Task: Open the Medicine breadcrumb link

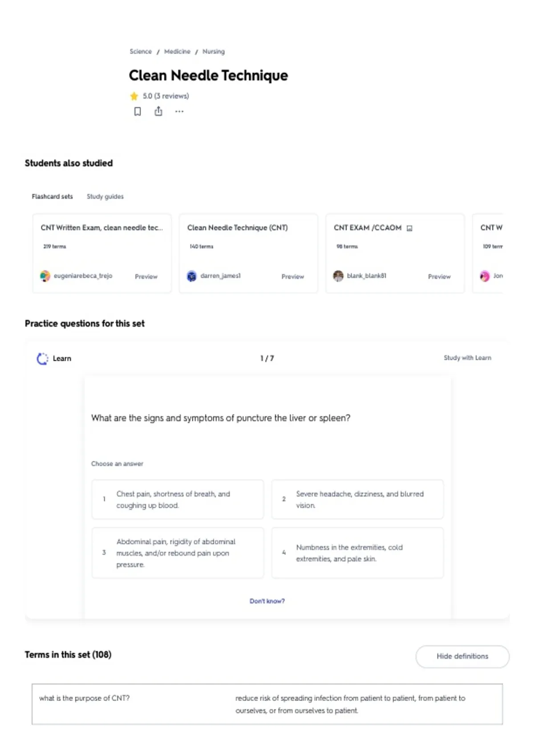Action: [x=177, y=52]
